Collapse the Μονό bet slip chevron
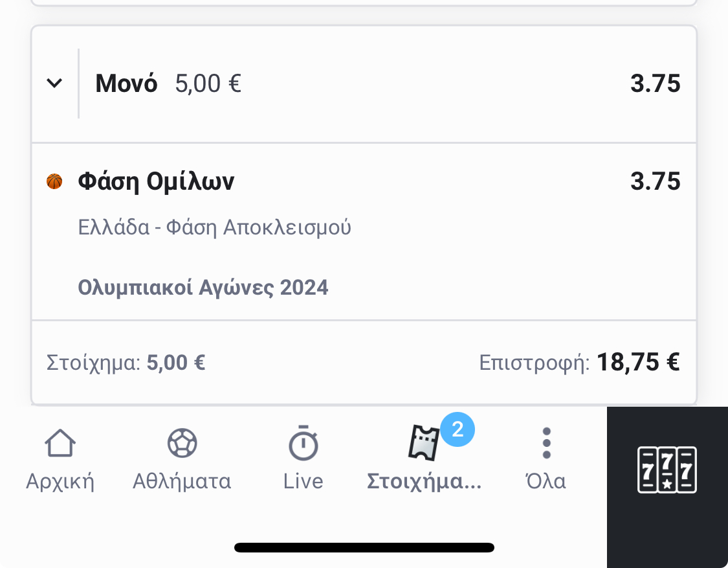 (x=55, y=83)
